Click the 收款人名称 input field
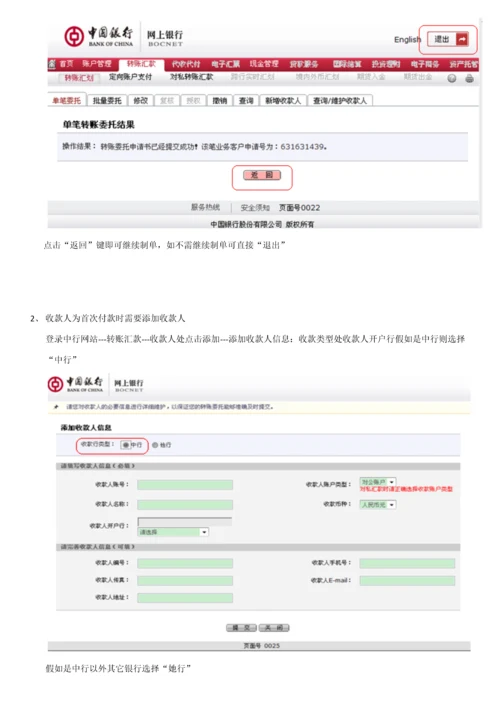The width and height of the screenshot is (500, 707). tap(185, 505)
